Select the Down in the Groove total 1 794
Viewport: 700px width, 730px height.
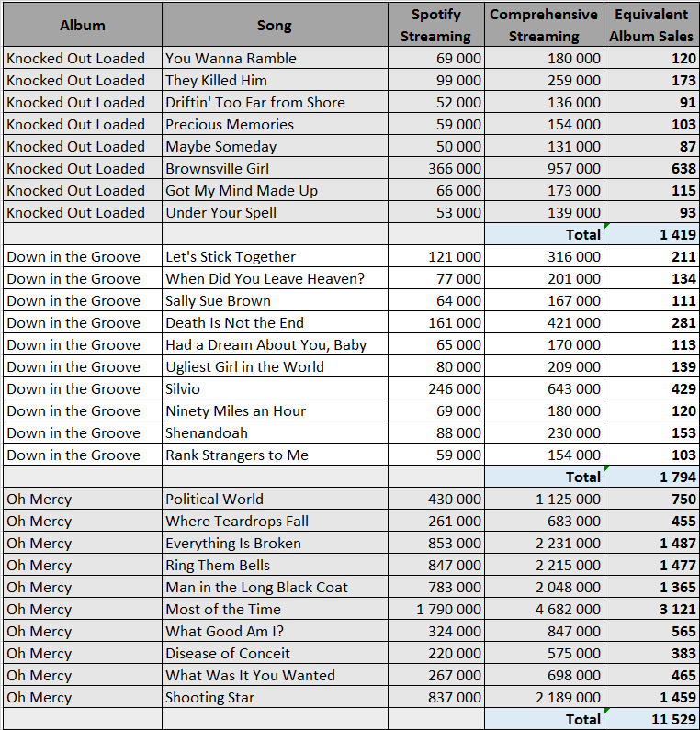click(651, 477)
